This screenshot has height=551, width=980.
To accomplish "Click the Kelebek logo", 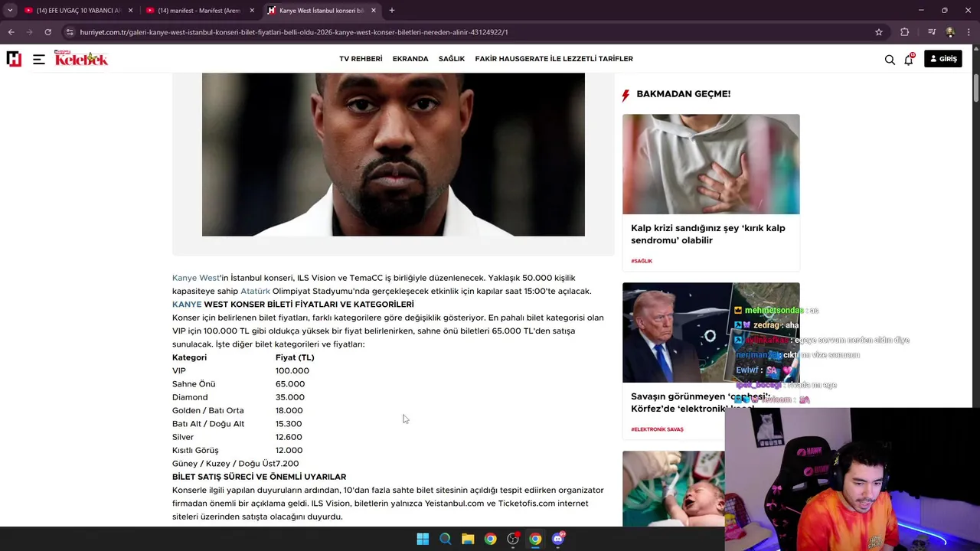I will click(x=81, y=58).
